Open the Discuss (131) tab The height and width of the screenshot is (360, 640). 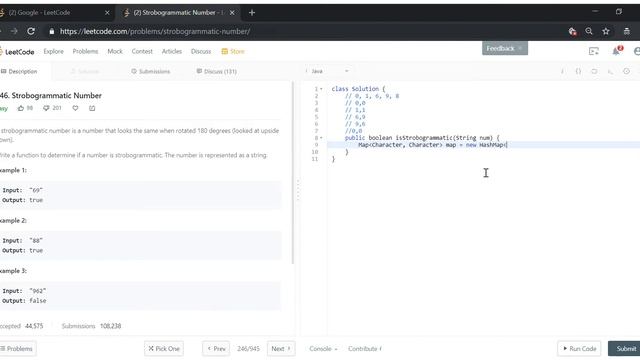click(x=217, y=71)
